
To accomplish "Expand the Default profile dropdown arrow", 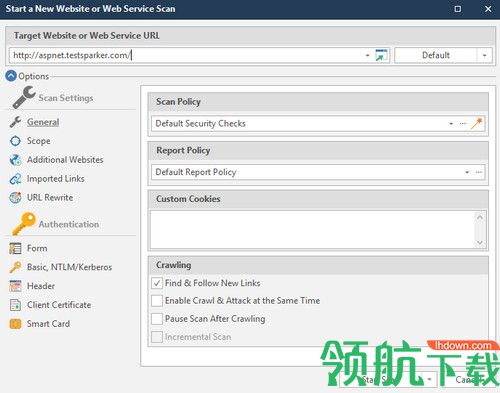I will point(484,55).
